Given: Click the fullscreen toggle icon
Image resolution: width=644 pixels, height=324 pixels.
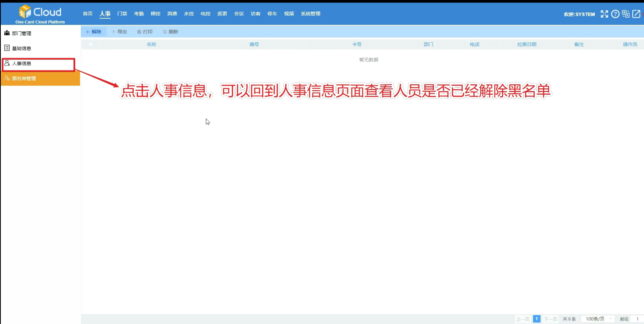Looking at the screenshot, I should click(604, 14).
